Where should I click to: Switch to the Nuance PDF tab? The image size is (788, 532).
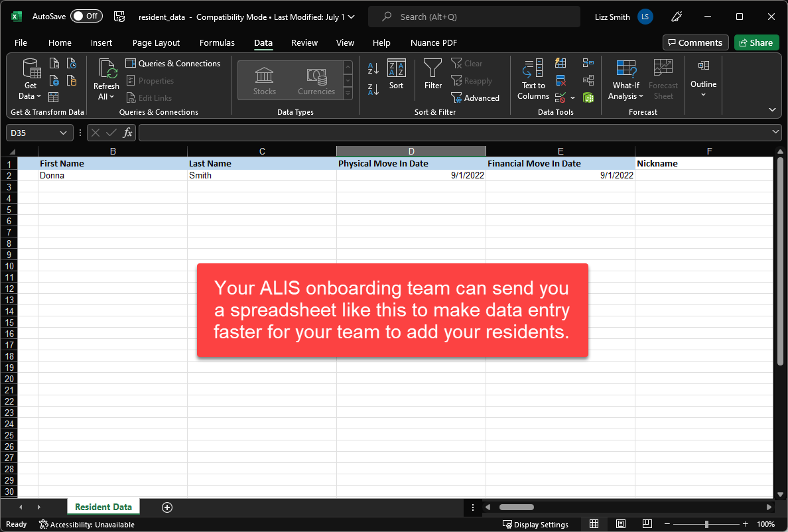point(434,42)
